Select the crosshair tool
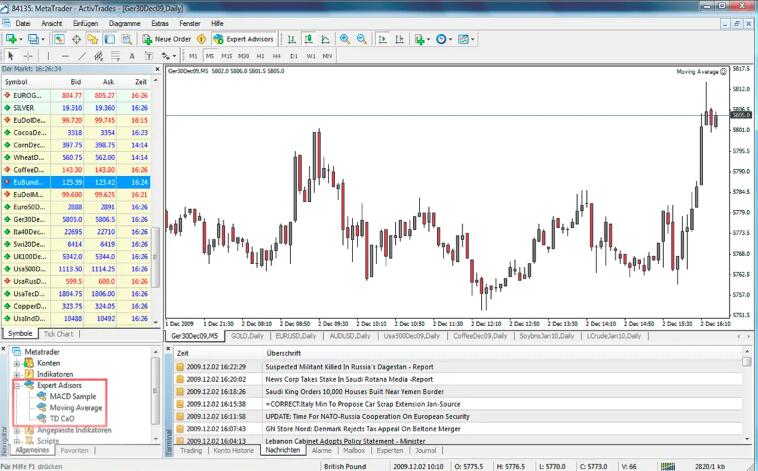The width and height of the screenshot is (758, 471). click(27, 57)
